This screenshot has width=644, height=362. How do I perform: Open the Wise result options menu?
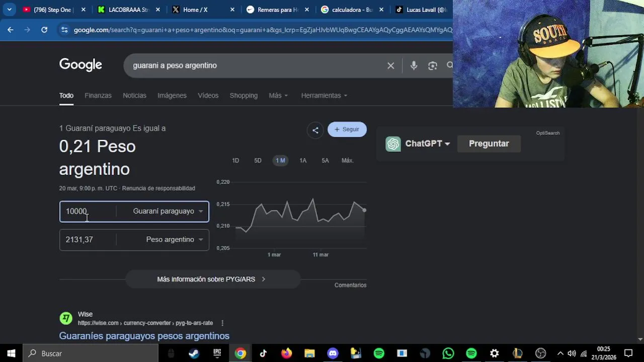[x=222, y=323]
